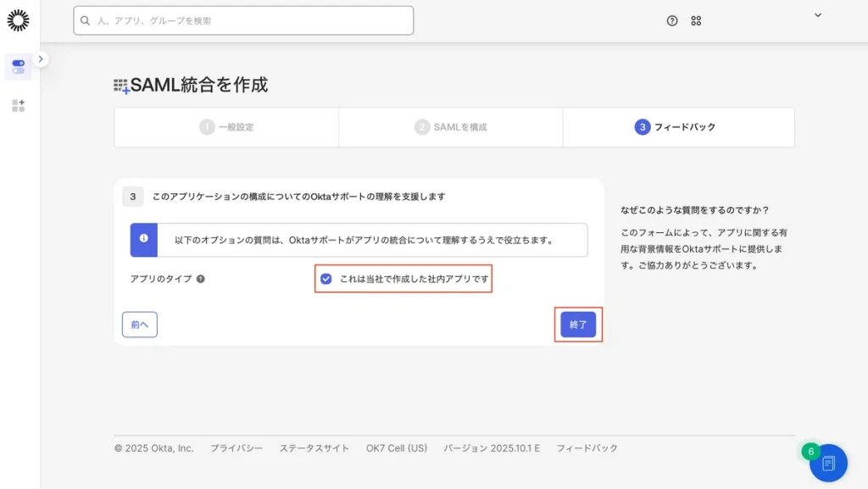
Task: Select the toggle-style icon in left sidebar
Action: coord(18,66)
